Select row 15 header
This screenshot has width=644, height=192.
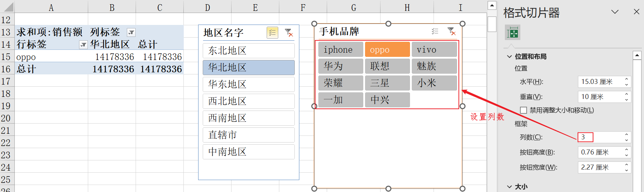coord(7,57)
